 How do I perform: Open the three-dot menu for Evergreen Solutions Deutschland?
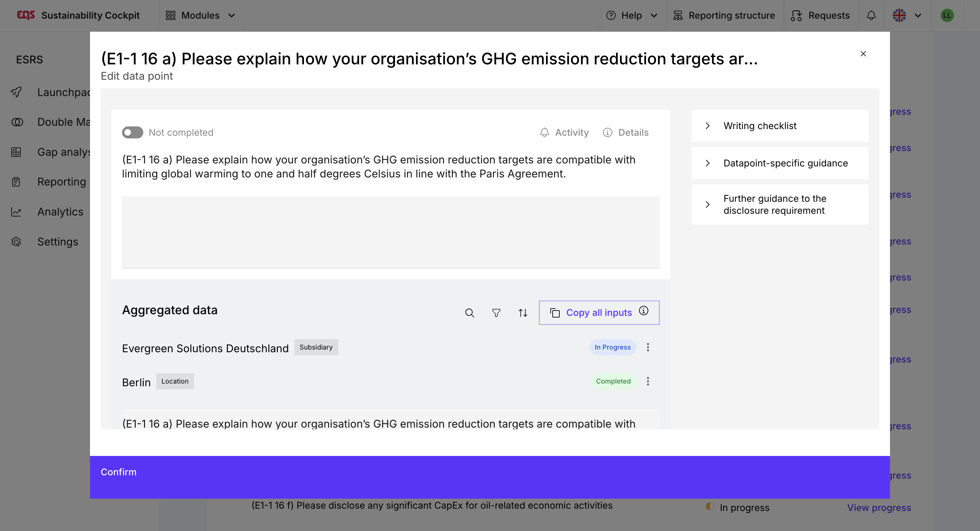pyautogui.click(x=648, y=347)
